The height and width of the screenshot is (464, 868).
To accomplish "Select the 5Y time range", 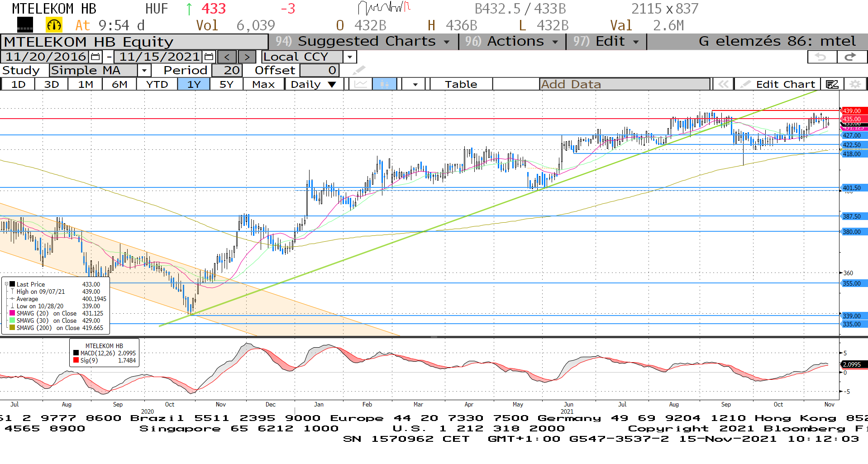I will pyautogui.click(x=226, y=84).
